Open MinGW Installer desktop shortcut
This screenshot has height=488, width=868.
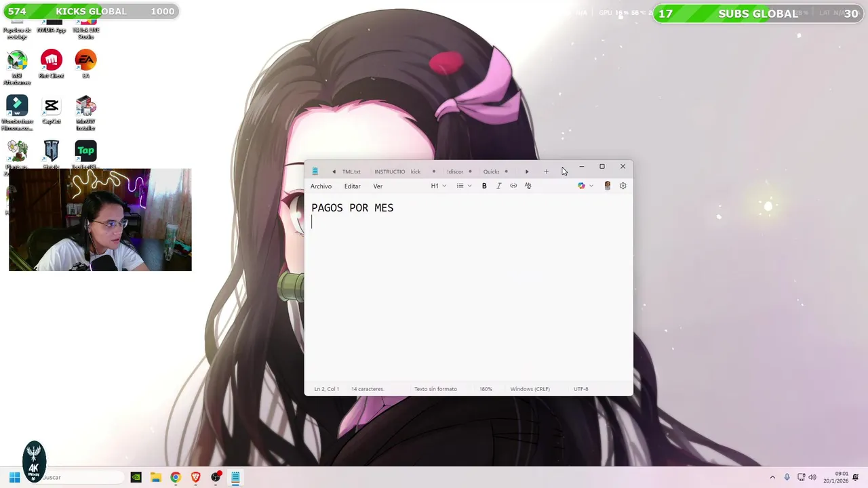(85, 113)
